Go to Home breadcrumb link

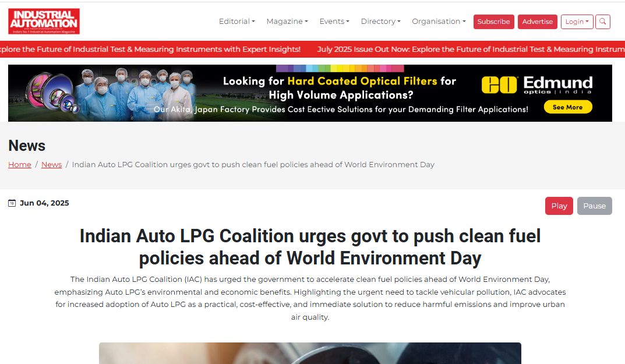20,165
